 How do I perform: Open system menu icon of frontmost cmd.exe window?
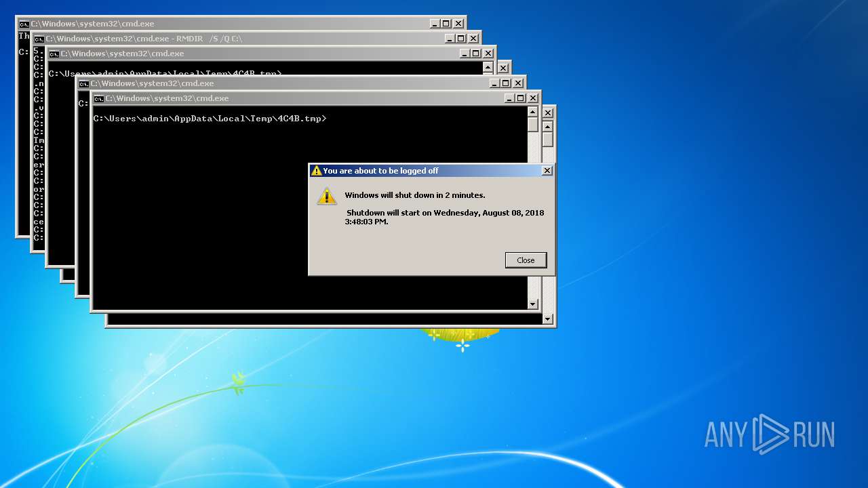pyautogui.click(x=98, y=98)
